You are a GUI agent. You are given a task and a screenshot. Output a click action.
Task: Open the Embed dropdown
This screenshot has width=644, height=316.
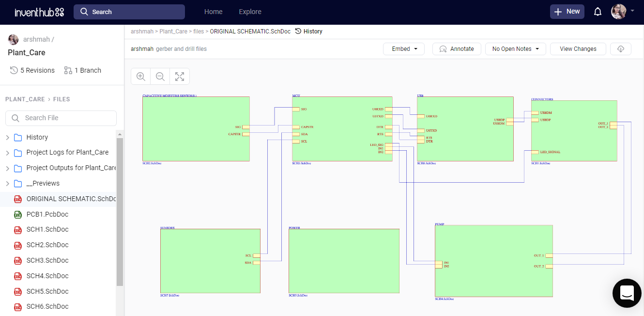pos(404,49)
